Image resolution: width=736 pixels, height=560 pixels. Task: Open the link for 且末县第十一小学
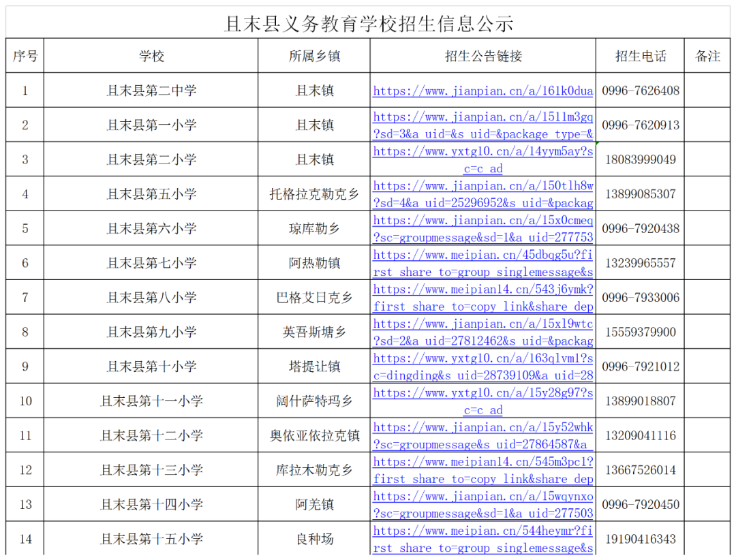(x=482, y=394)
